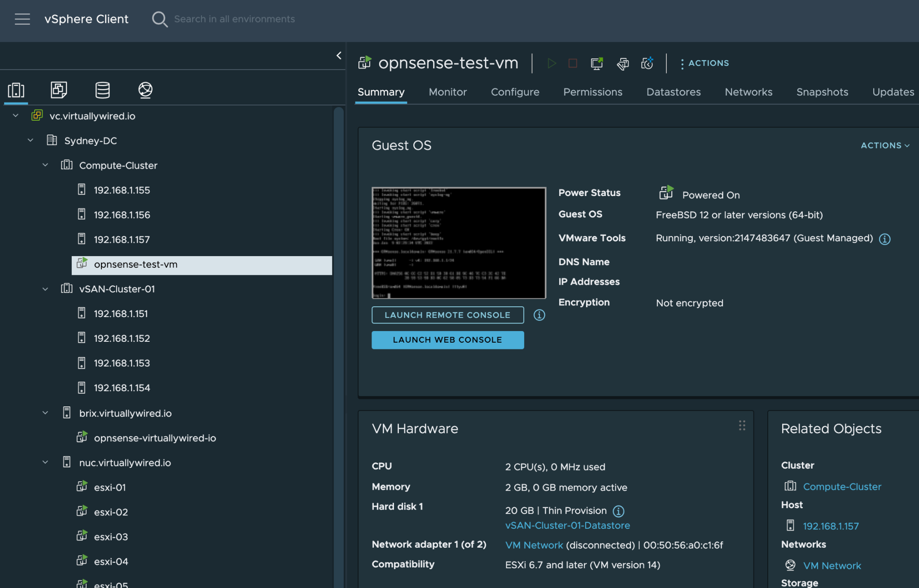Select esxi-01 VM in tree
Image resolution: width=919 pixels, height=588 pixels.
109,487
